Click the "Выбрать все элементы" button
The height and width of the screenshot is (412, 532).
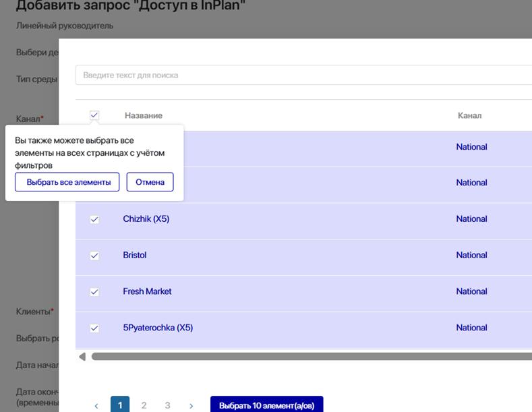click(x=67, y=182)
